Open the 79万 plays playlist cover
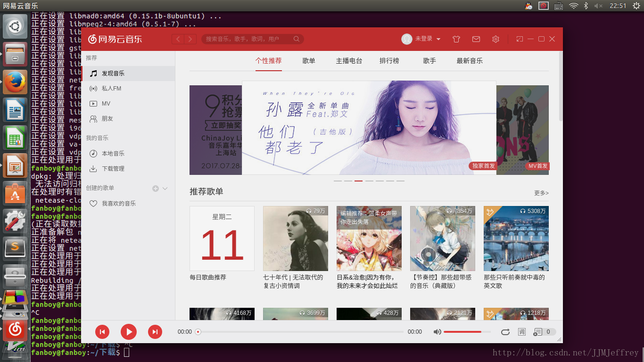Image resolution: width=644 pixels, height=362 pixels. point(296,239)
